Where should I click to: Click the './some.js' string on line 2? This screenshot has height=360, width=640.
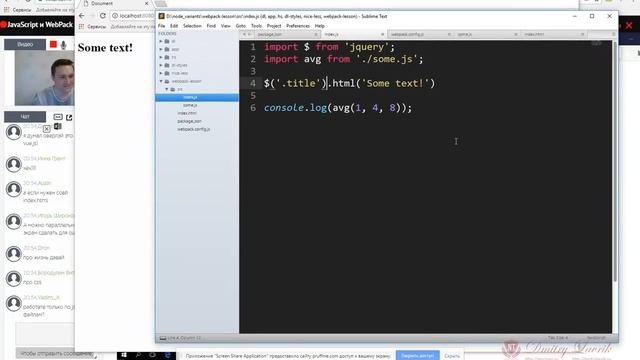(x=387, y=59)
